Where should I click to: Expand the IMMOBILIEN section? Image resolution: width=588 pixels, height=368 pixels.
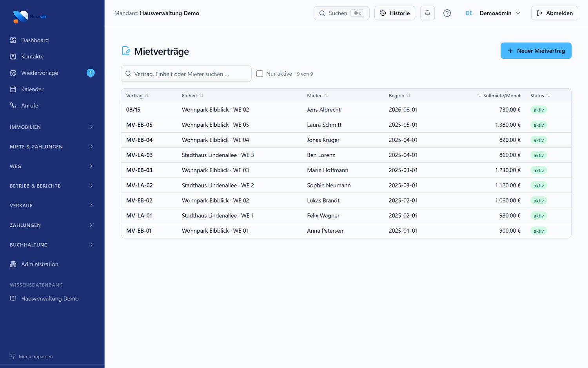tap(52, 127)
